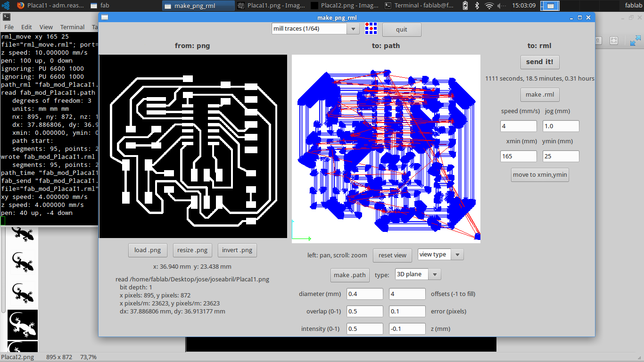
Task: Click the white gecko thumbnail on black background
Action: [x=22, y=324]
